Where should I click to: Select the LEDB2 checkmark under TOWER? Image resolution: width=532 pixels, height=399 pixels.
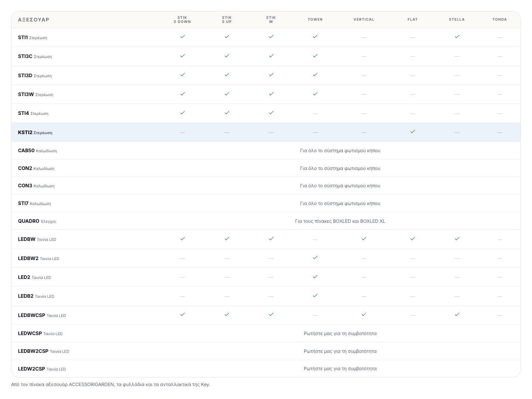click(315, 296)
